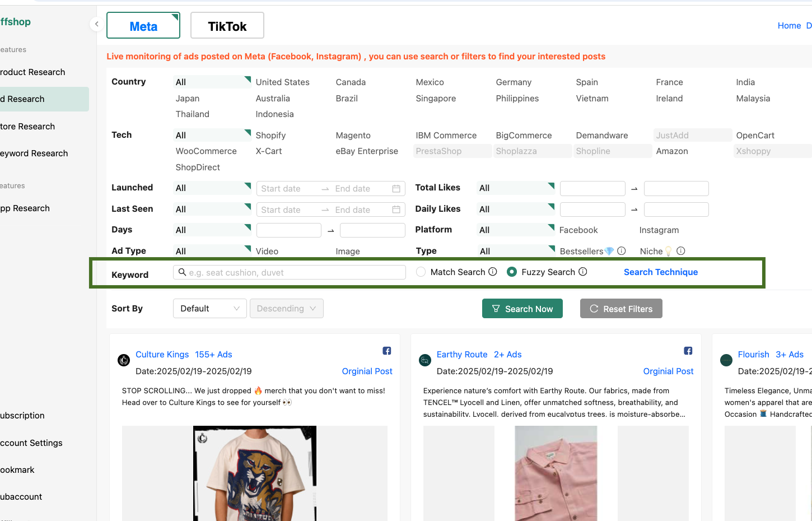
Task: Collapse the sidebar with the chevron arrow
Action: pyautogui.click(x=97, y=24)
